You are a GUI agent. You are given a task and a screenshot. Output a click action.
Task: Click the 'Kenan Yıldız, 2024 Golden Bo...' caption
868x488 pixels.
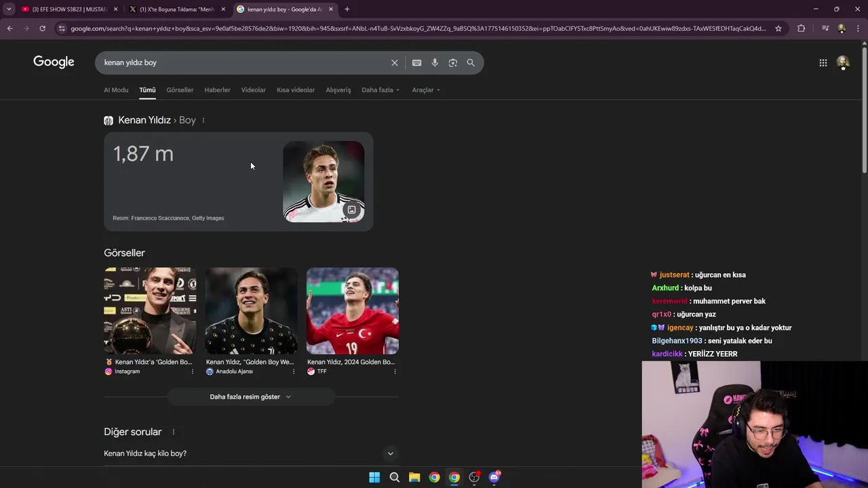pyautogui.click(x=351, y=362)
